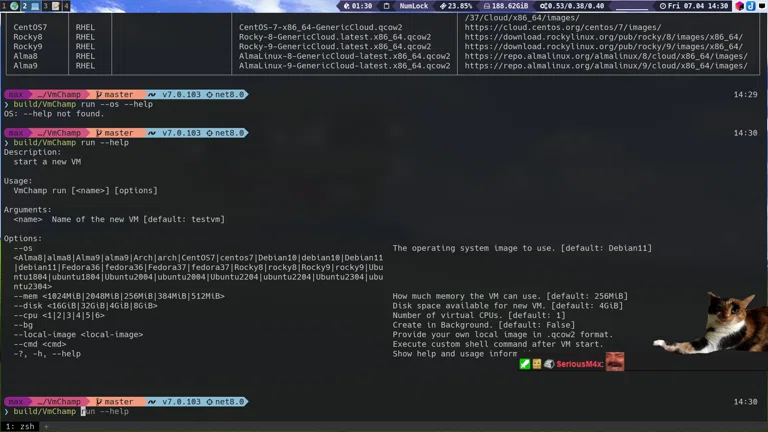Click 'Execute custom shell command after VM start.'
Viewport: 768px width, 432px height.
point(500,344)
